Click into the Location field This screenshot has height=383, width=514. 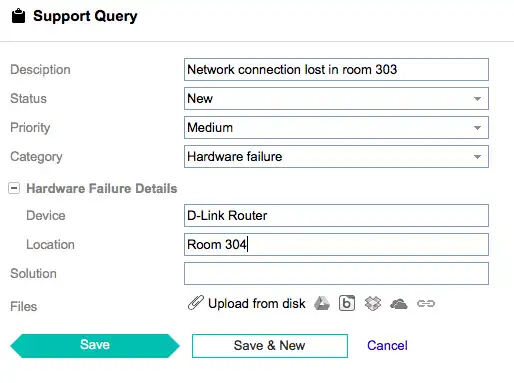click(336, 244)
